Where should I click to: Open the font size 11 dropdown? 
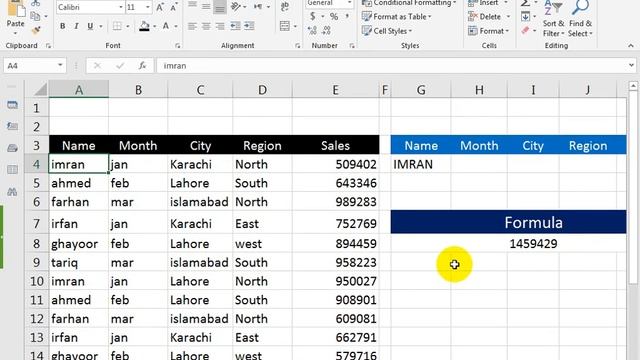click(x=148, y=7)
